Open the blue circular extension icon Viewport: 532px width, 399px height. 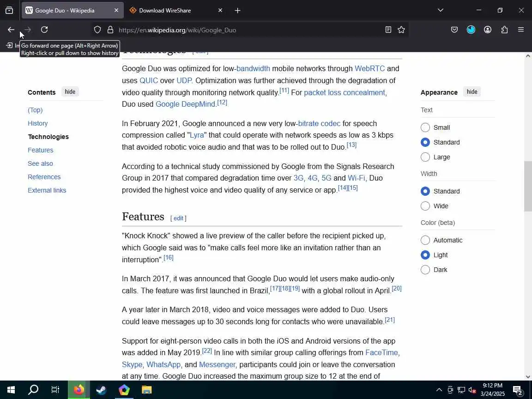click(471, 30)
